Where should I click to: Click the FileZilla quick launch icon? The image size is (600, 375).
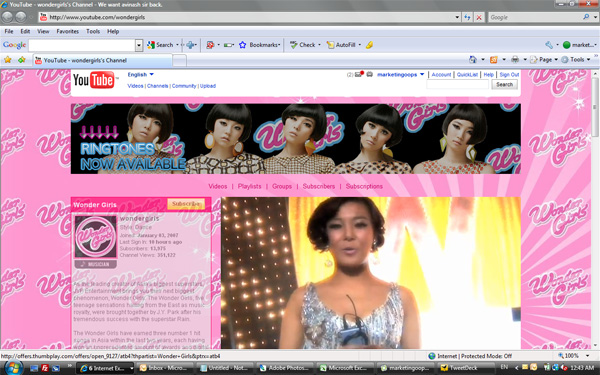click(45, 368)
